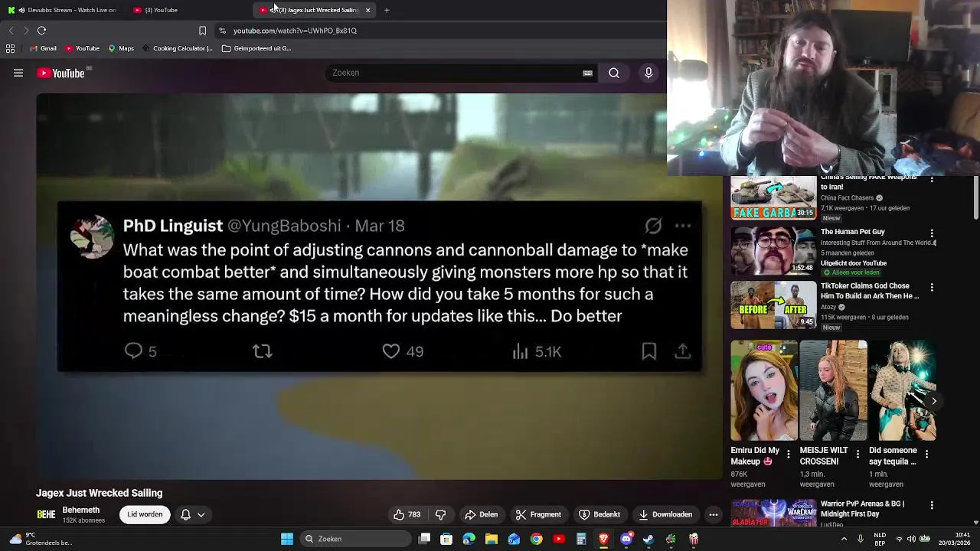The image size is (980, 551).
Task: Click the reply comment icon on the tweet
Action: coord(133,350)
